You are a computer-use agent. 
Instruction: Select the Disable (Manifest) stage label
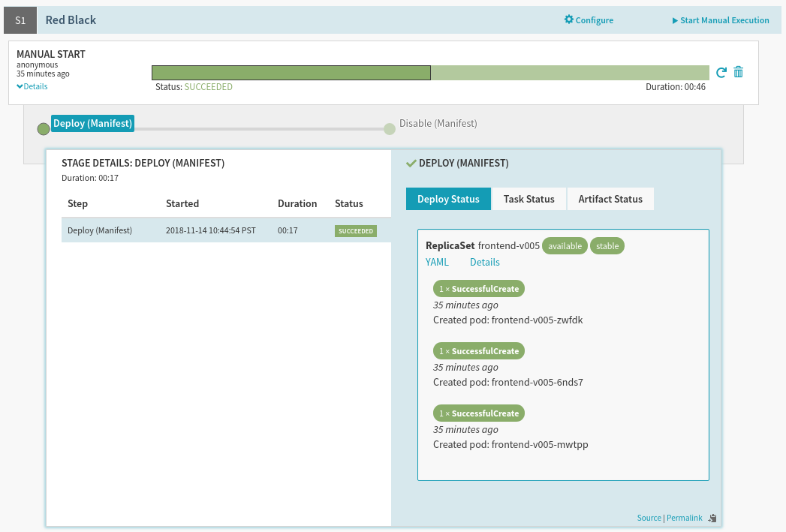click(438, 123)
